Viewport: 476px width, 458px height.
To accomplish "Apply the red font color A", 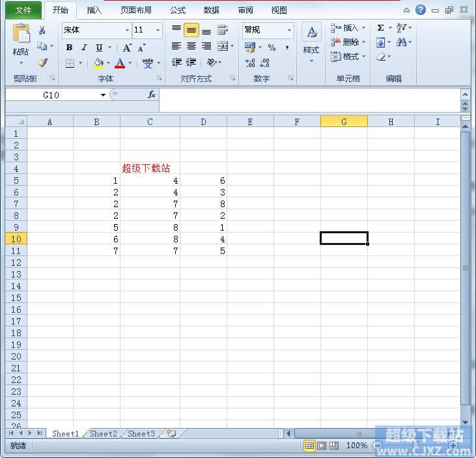I will pyautogui.click(x=120, y=63).
